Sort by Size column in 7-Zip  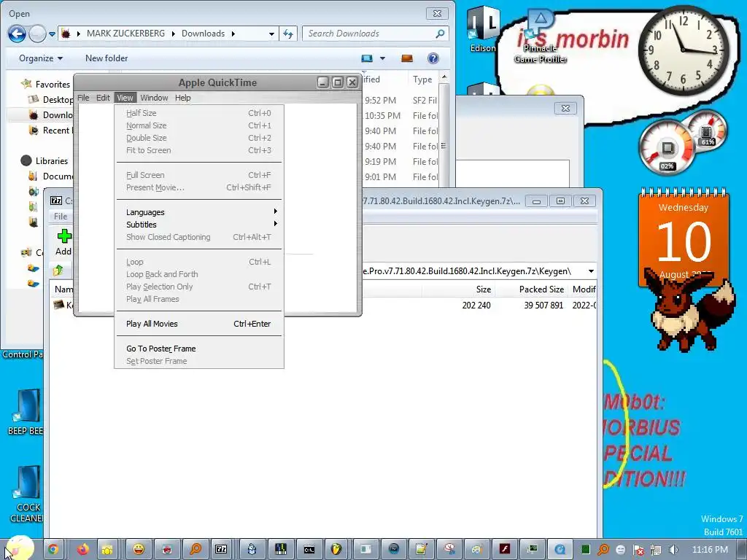point(483,289)
